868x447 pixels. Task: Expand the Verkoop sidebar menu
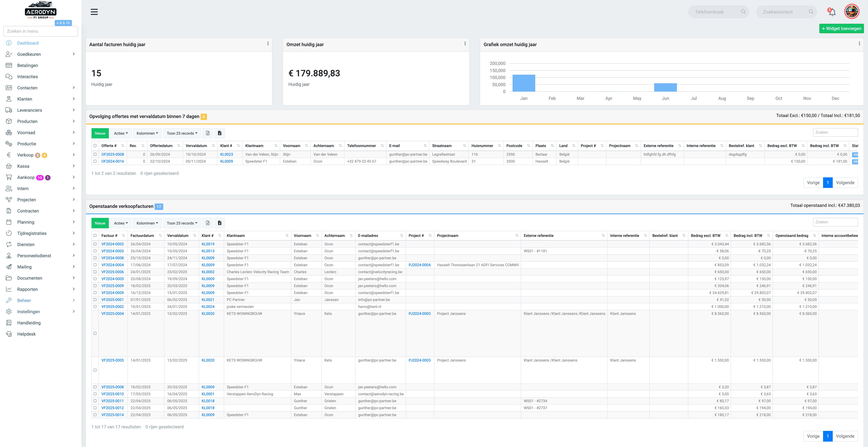[41, 155]
